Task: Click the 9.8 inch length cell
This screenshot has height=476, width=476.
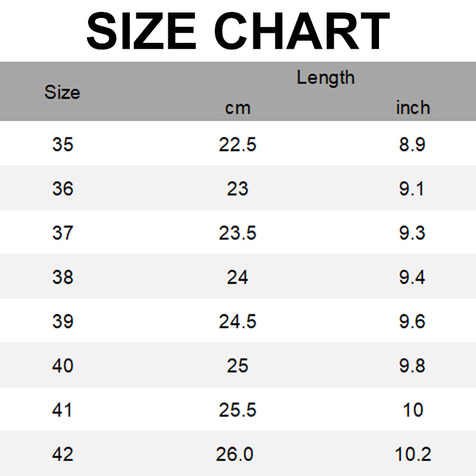Action: coord(412,365)
